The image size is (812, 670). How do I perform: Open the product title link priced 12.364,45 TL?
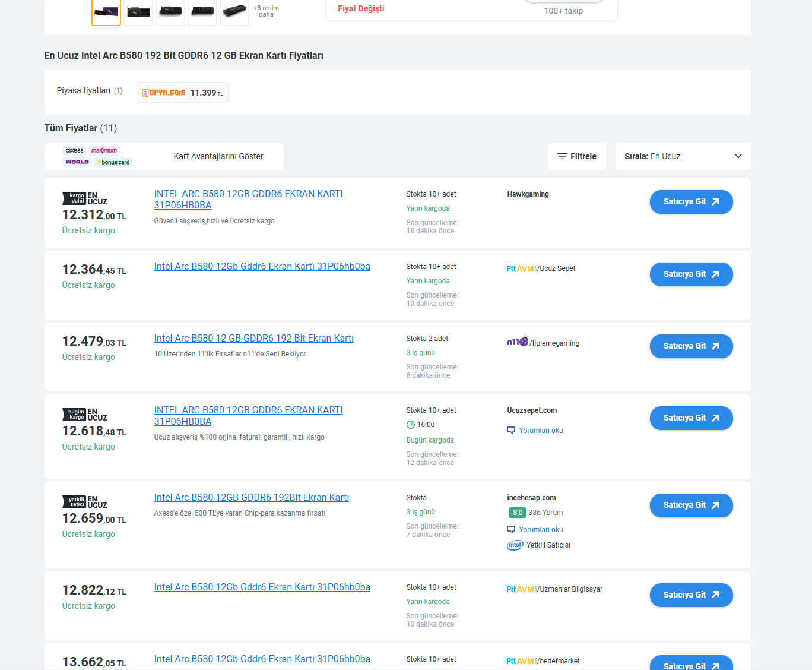coord(262,267)
